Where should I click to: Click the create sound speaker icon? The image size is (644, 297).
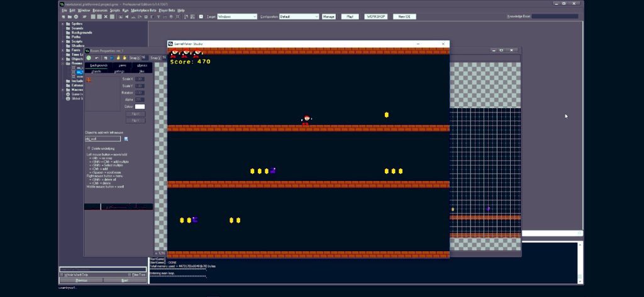click(x=127, y=17)
